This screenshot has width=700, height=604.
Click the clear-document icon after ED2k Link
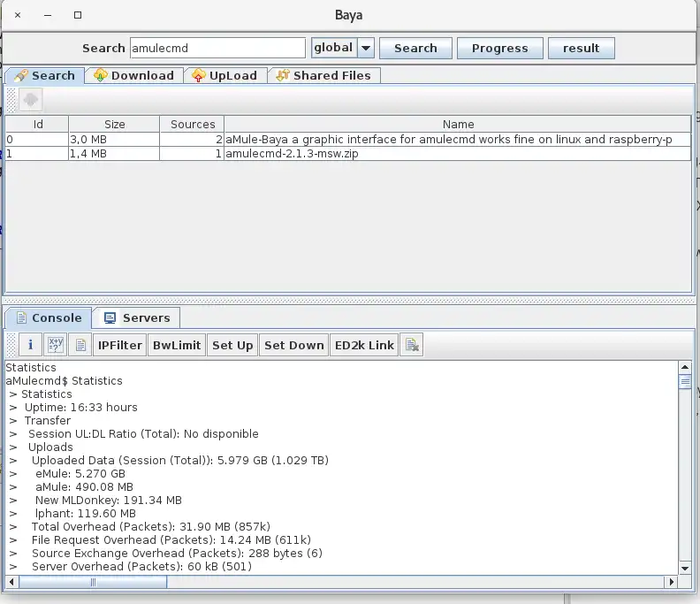click(x=412, y=345)
